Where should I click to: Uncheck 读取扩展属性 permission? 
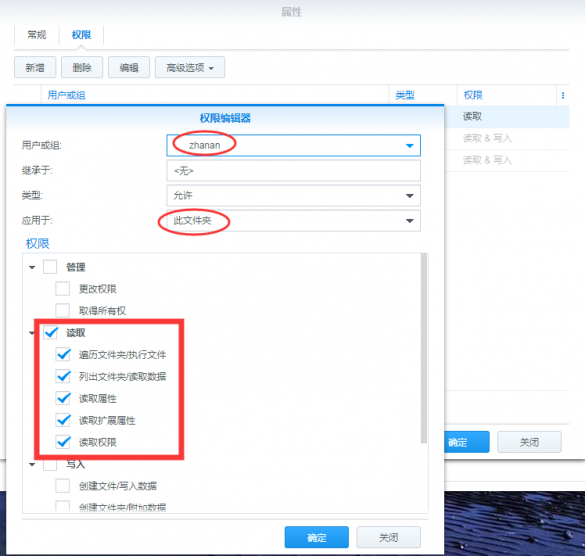click(63, 421)
